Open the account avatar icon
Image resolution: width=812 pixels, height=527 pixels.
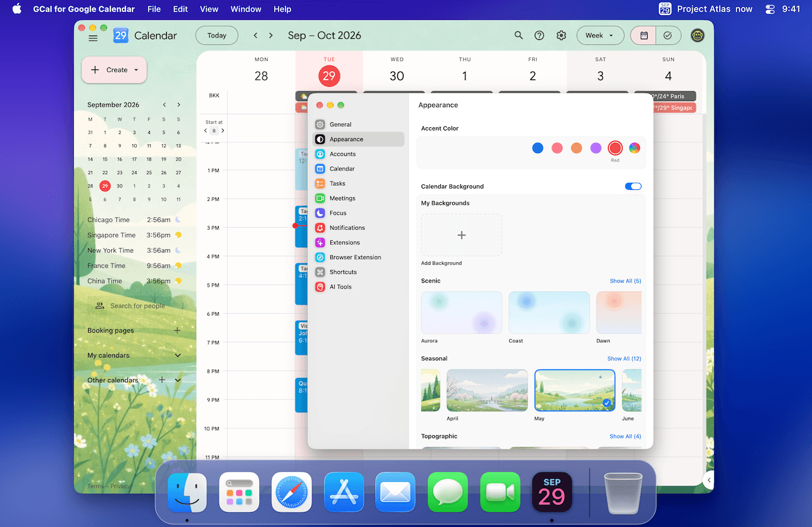[x=698, y=36]
